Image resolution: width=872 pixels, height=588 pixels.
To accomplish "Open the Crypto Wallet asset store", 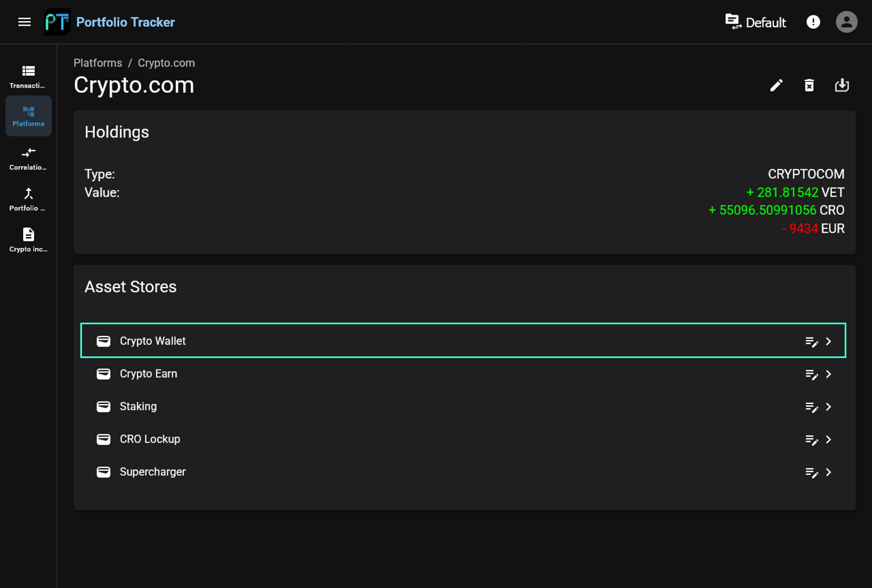I will click(463, 340).
